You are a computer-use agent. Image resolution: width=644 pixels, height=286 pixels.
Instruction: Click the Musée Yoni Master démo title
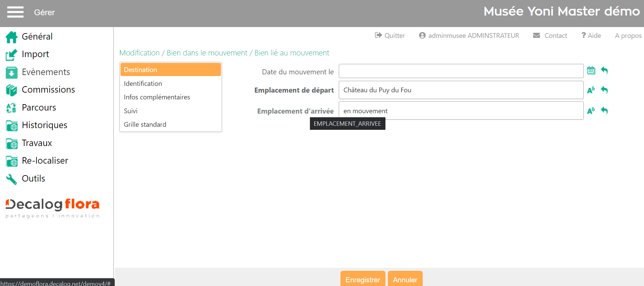(562, 11)
